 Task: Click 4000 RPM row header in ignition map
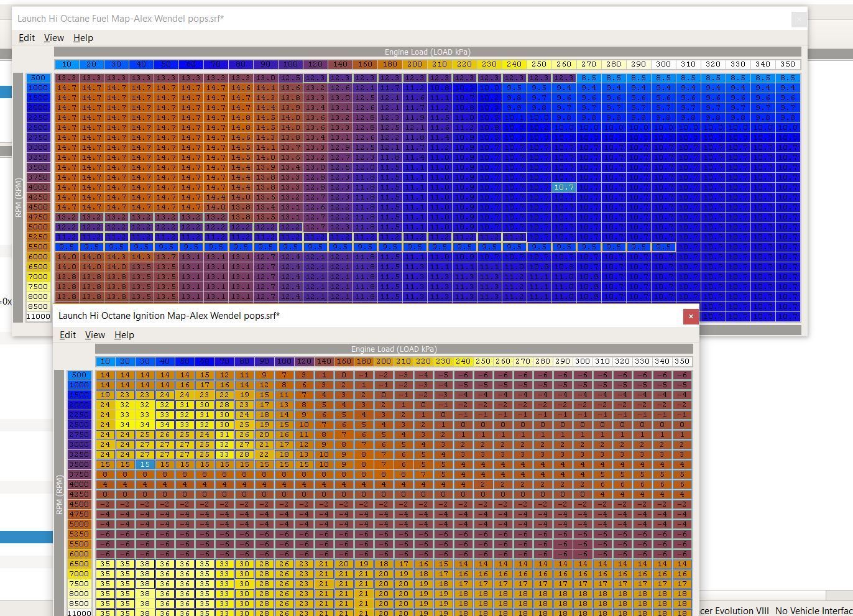79,484
